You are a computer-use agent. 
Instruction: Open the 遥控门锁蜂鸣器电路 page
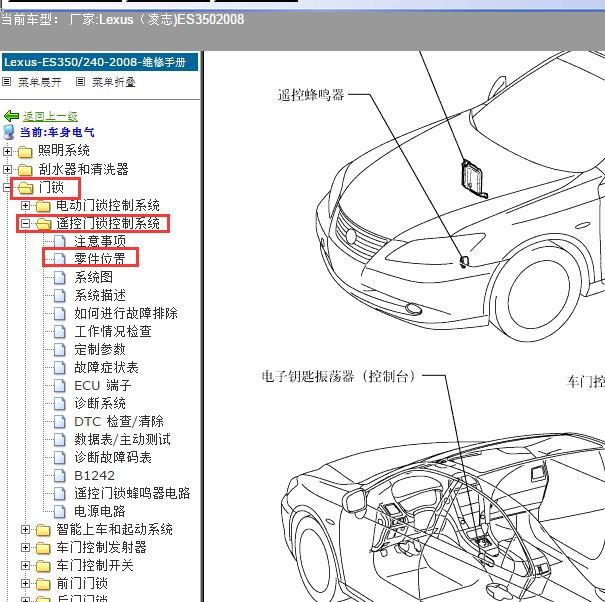132,493
